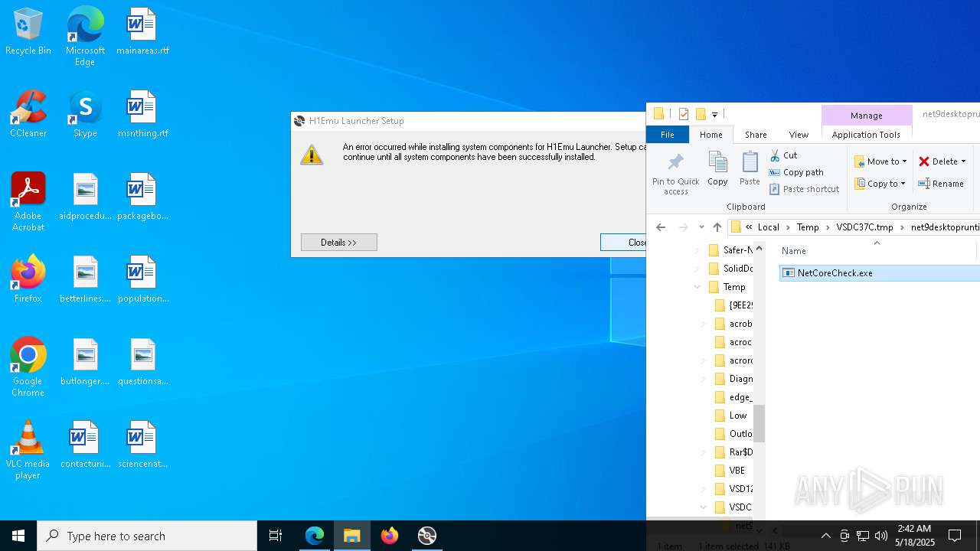Click Local in address bar breadcrumb

(769, 227)
